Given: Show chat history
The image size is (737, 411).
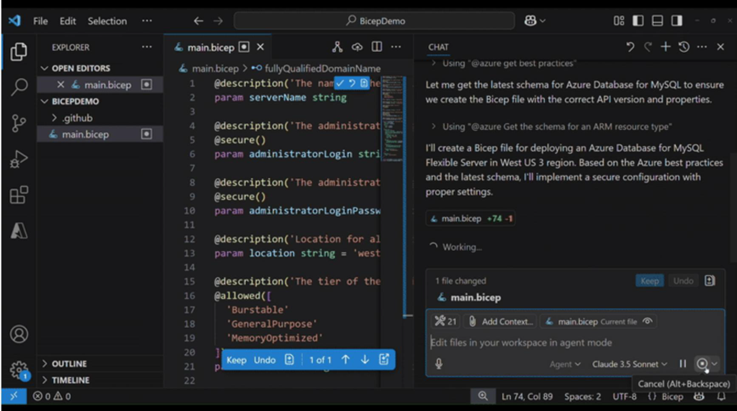Looking at the screenshot, I should pyautogui.click(x=684, y=47).
